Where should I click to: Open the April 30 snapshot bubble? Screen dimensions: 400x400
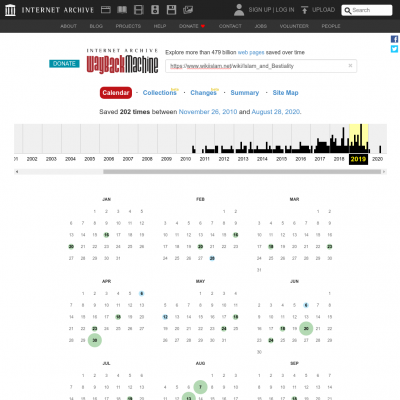point(95,340)
